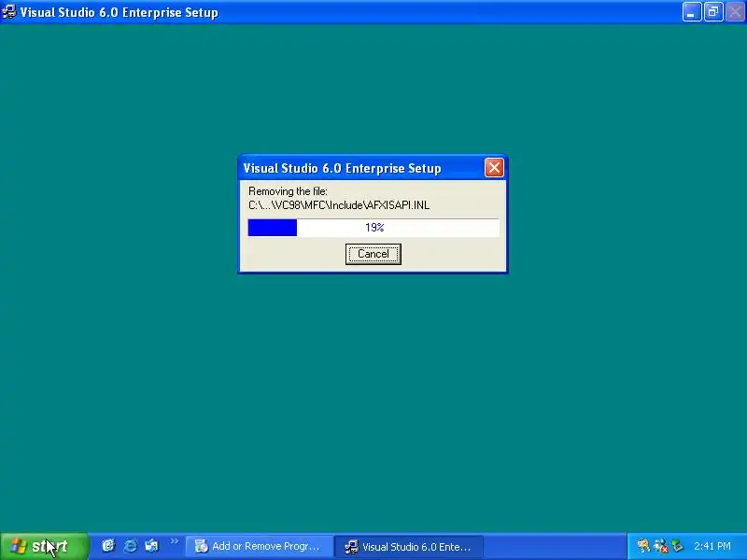Viewport: 747px width, 560px height.
Task: Launch Internet Explorer from Quick Launch
Action: point(130,546)
